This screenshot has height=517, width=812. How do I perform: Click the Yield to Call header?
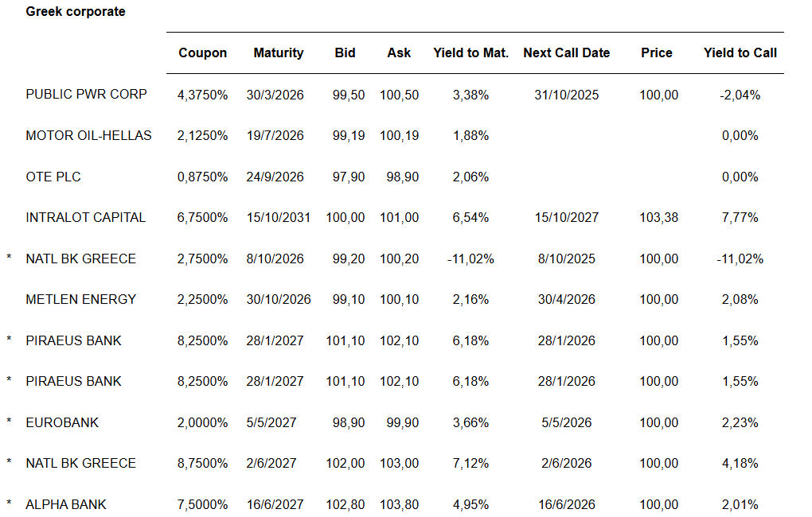tap(740, 53)
